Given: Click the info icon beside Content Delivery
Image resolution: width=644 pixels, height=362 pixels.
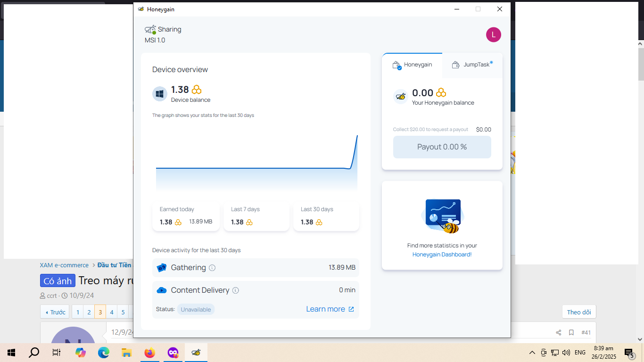Looking at the screenshot, I should [236, 290].
